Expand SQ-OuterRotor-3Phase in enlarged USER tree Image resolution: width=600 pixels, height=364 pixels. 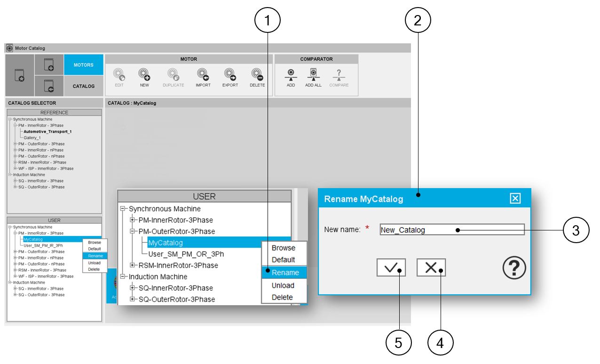tap(133, 299)
